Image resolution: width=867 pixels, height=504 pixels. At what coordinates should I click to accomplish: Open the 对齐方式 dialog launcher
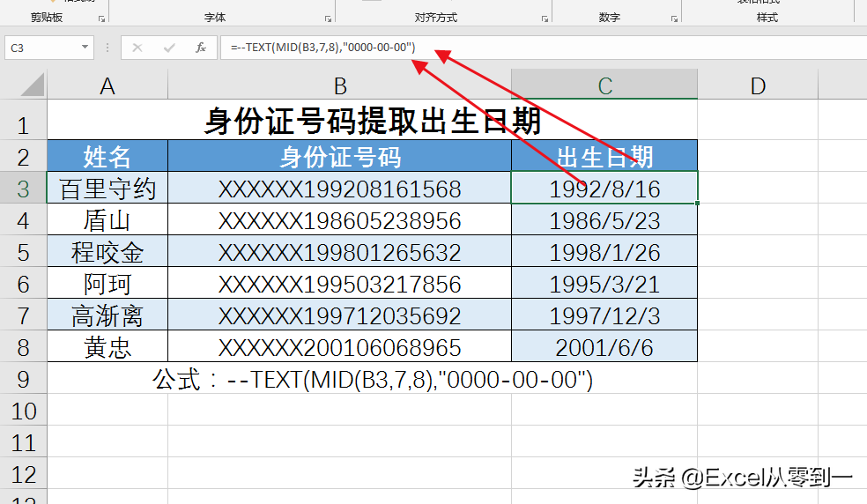pyautogui.click(x=545, y=19)
